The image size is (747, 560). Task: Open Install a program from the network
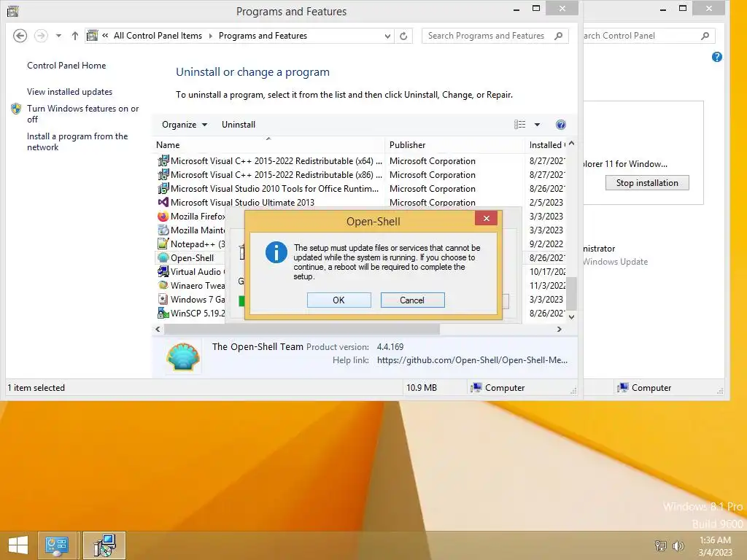77,141
